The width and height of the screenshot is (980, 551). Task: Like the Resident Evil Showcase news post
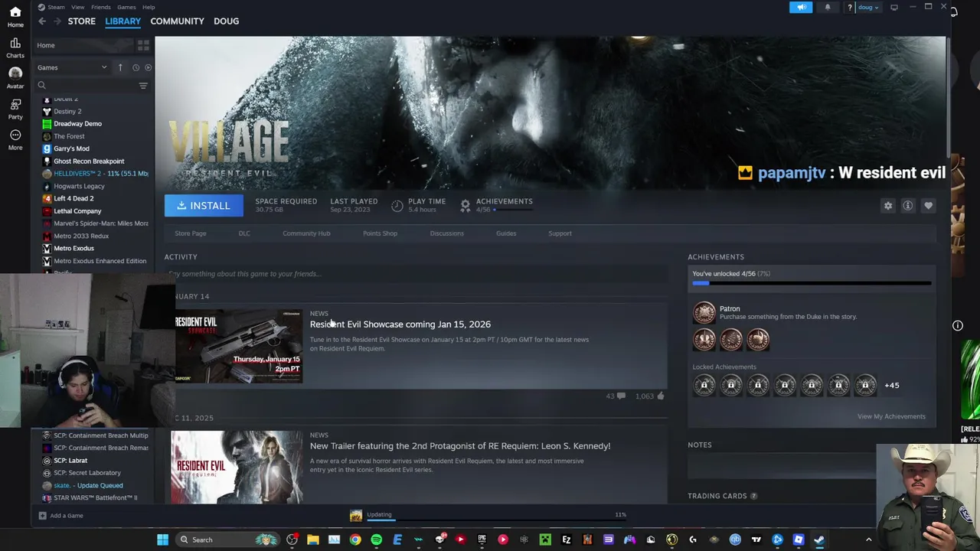coord(661,396)
